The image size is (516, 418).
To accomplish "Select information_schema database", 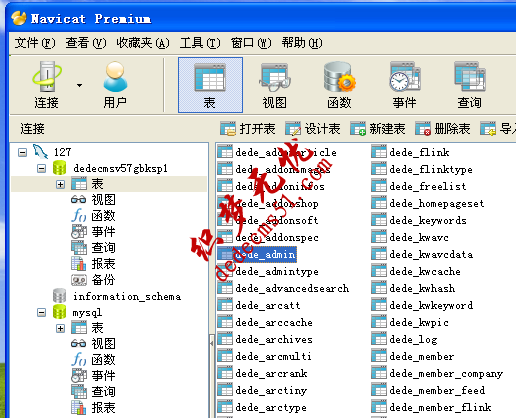I will tap(117, 296).
